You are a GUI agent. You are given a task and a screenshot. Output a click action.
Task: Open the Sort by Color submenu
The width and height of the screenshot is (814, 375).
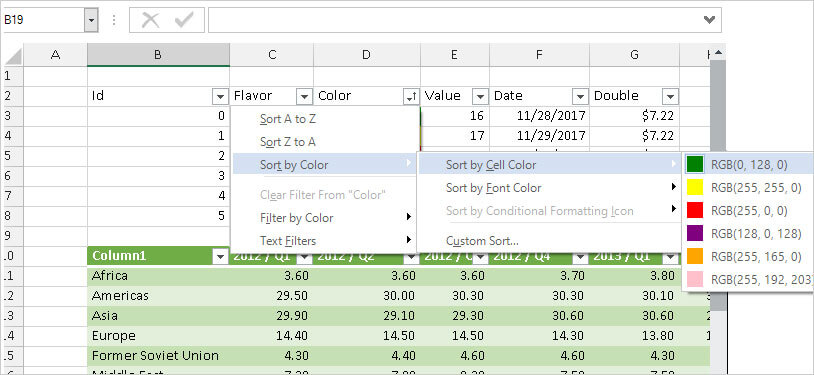pyautogui.click(x=325, y=165)
